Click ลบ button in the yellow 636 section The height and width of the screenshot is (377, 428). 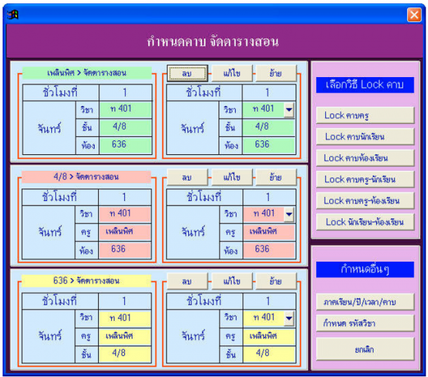187,281
